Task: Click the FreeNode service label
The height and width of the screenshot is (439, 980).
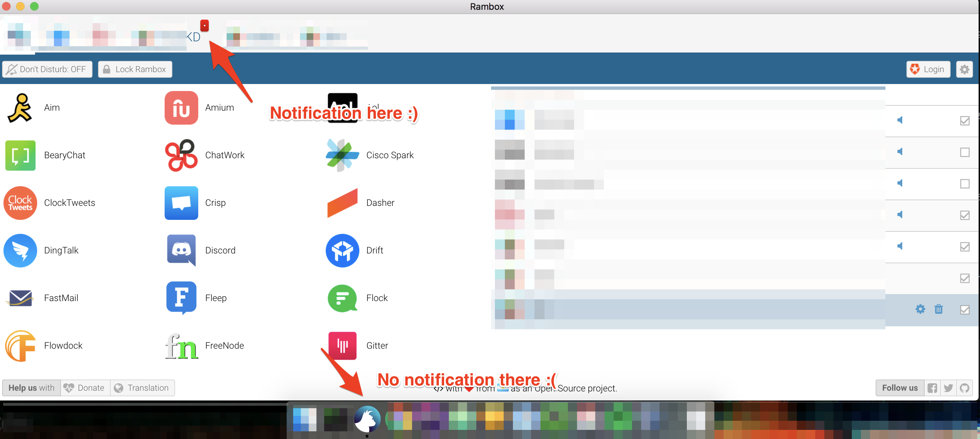Action: [225, 346]
